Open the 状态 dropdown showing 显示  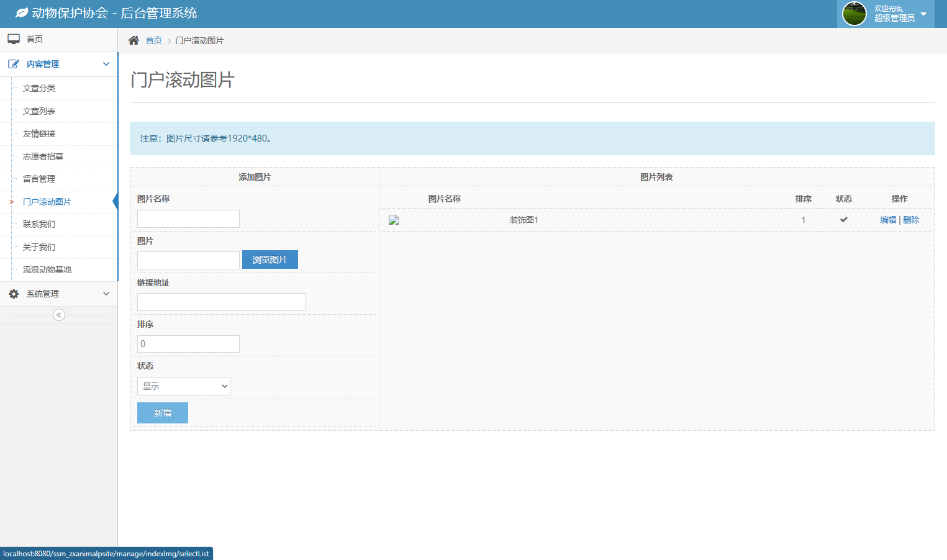[x=184, y=386]
